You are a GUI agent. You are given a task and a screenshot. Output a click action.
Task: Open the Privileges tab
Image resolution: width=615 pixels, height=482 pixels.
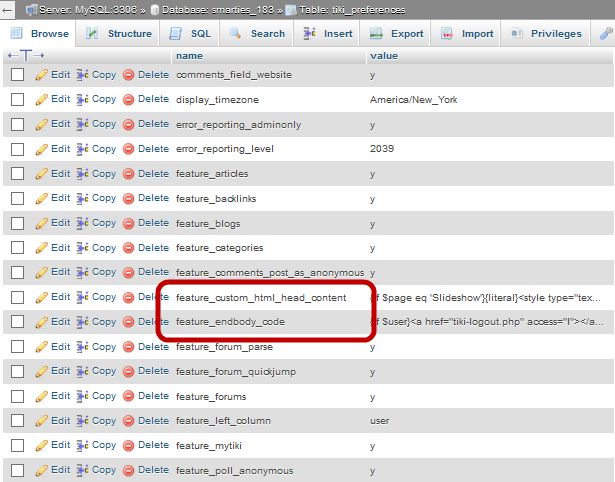pos(547,34)
